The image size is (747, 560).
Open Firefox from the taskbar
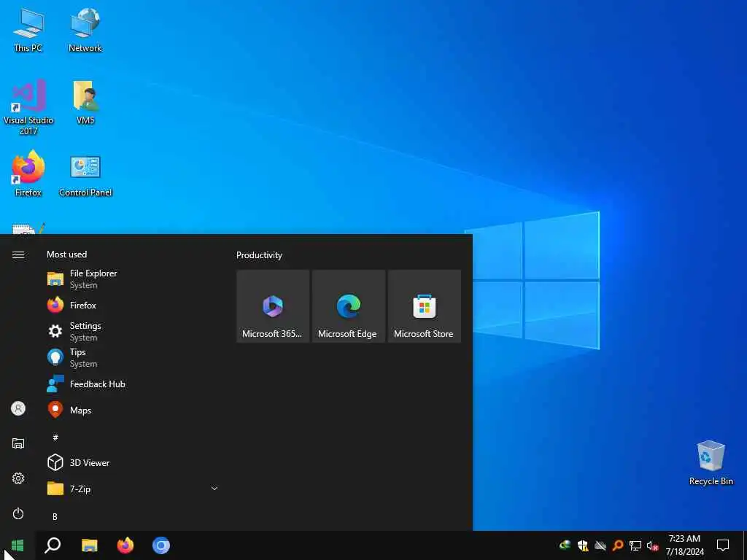[x=125, y=545]
